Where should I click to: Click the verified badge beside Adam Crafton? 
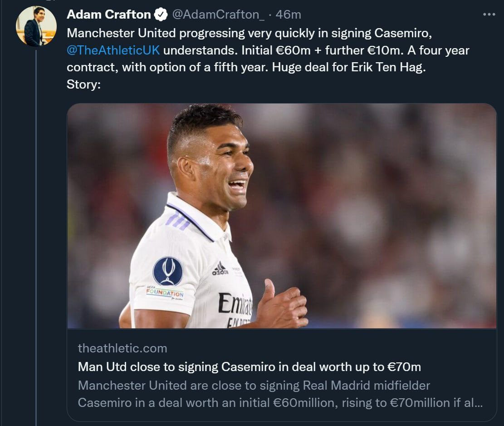(160, 15)
